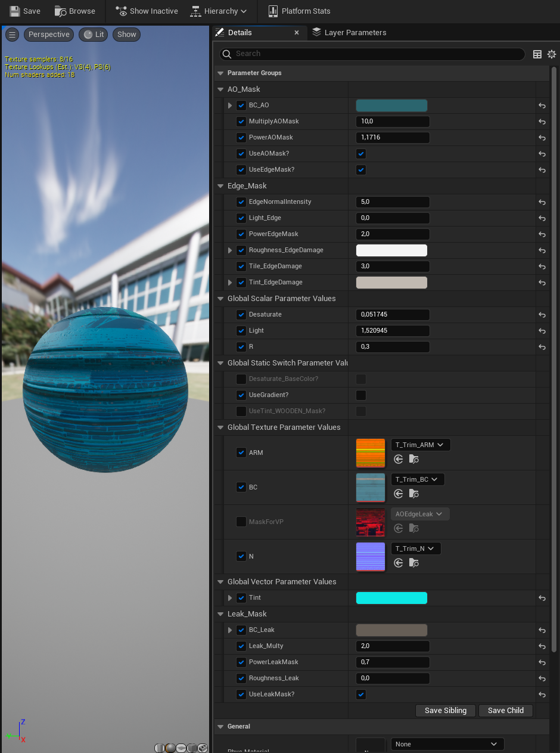The image size is (560, 753).
Task: Edit the PowerLeakMask value field
Action: pyautogui.click(x=393, y=662)
